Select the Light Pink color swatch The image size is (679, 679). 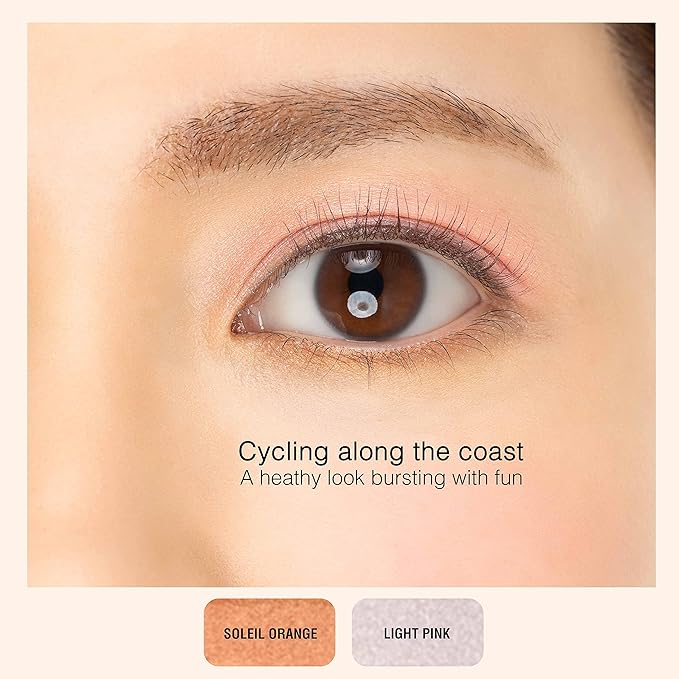click(417, 632)
